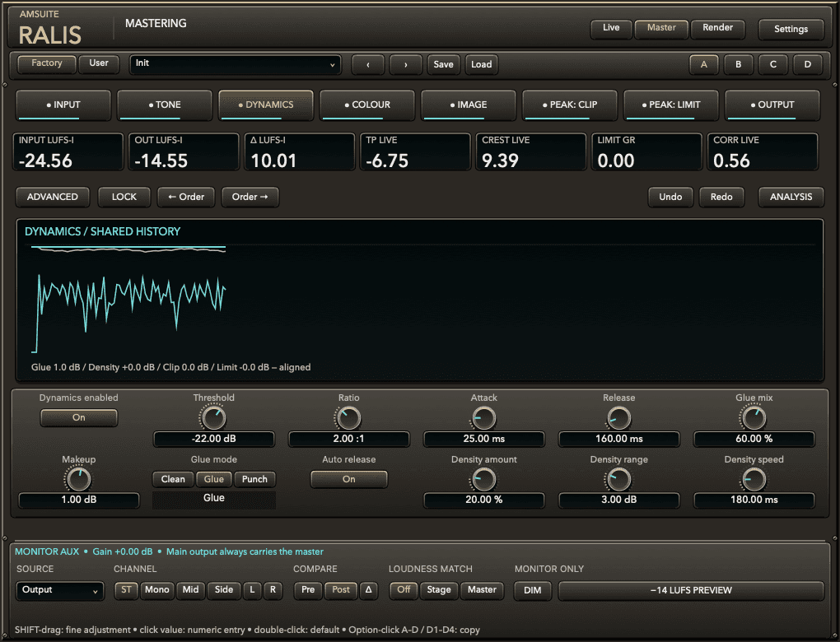Set monitor channel to ST
This screenshot has height=642, width=840.
click(126, 589)
